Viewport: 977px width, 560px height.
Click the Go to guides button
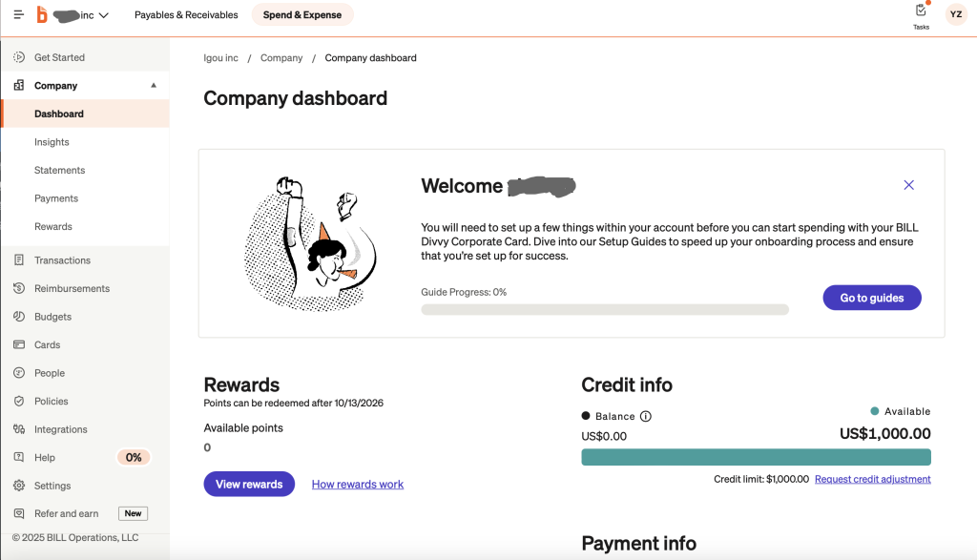pos(871,298)
